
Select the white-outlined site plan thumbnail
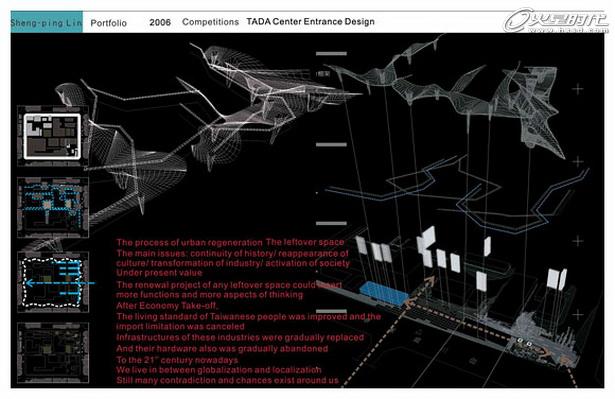tap(53, 136)
